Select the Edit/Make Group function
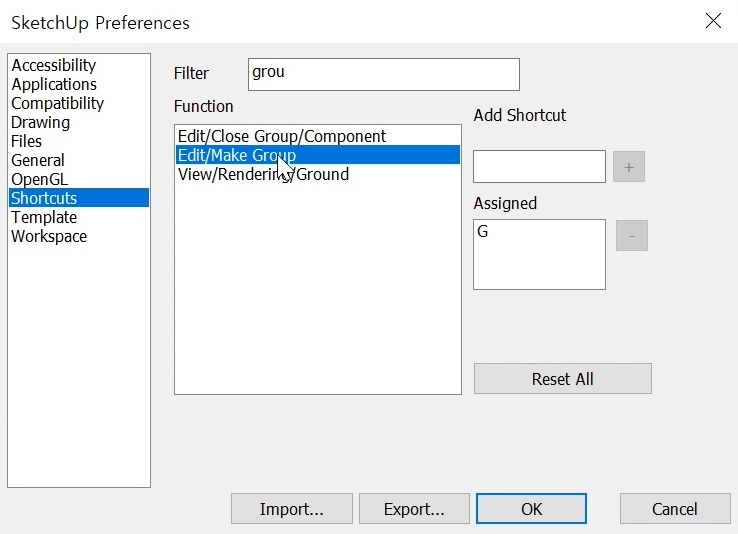 point(318,155)
